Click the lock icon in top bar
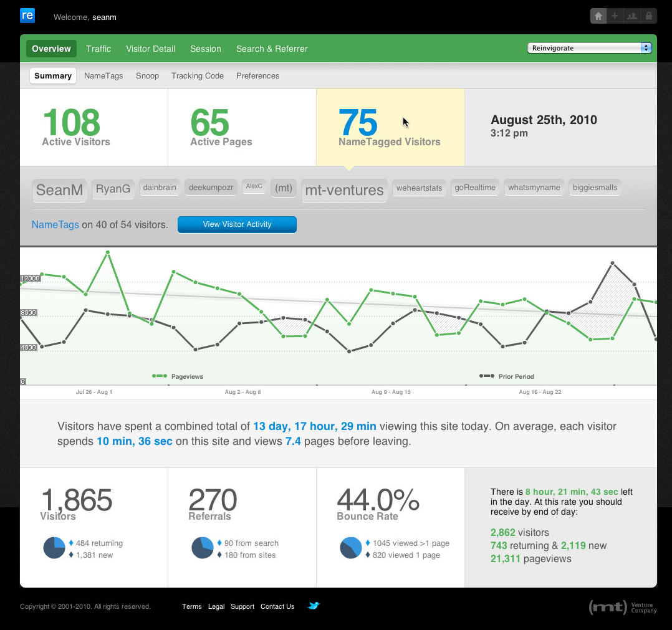Screen dimensions: 672x630 pyautogui.click(x=649, y=16)
